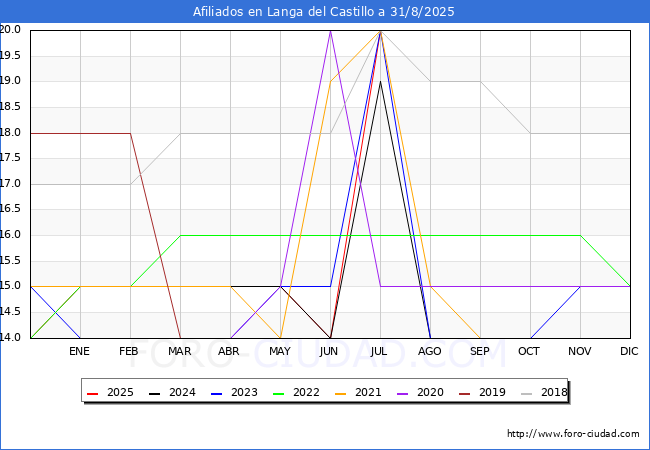Open the foro-ciudad.com URL link
The image size is (650, 450).
coord(573,434)
